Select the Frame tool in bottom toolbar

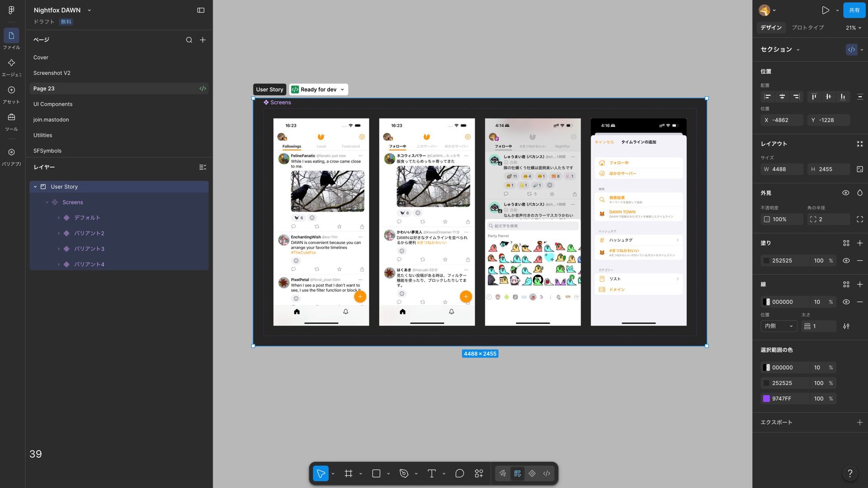coord(348,473)
